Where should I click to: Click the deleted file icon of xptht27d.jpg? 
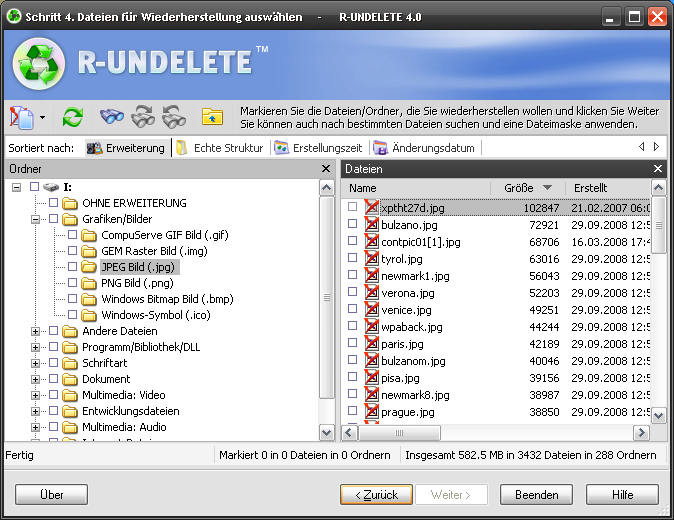pos(371,207)
